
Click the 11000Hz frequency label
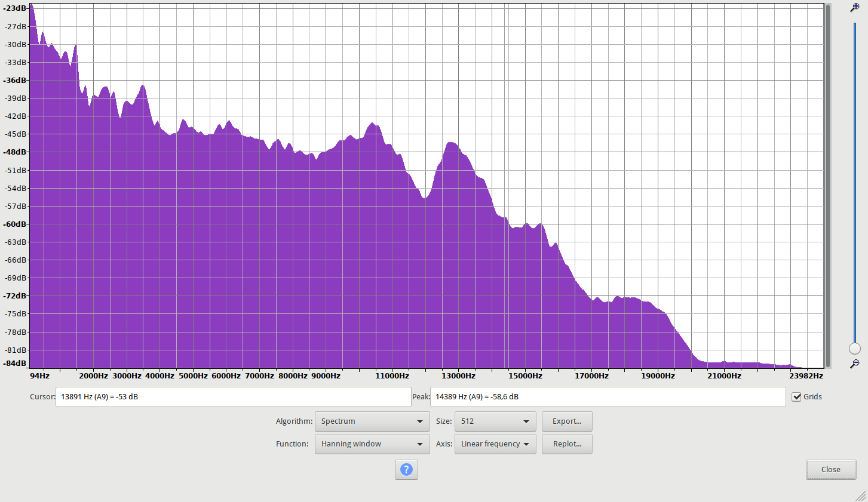coord(392,376)
